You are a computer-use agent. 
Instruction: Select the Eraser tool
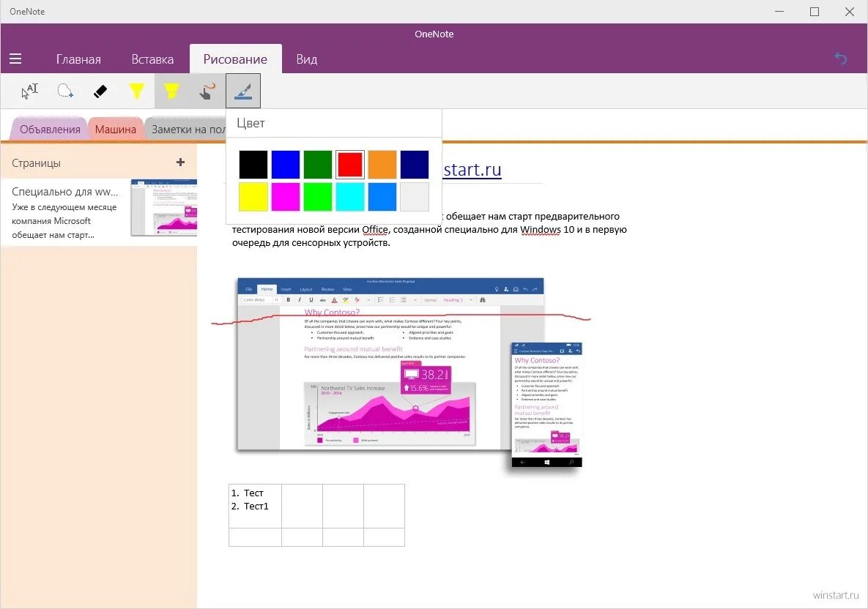click(100, 90)
